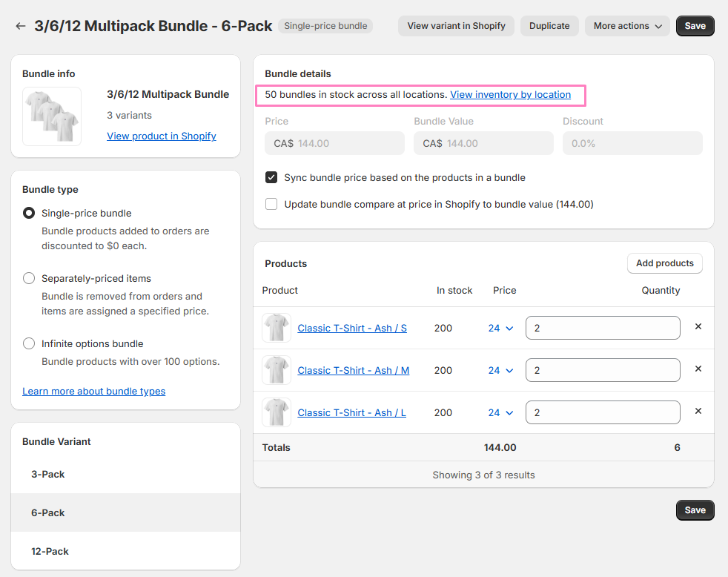
Task: Click the Ash / L product thumbnail
Action: [277, 412]
